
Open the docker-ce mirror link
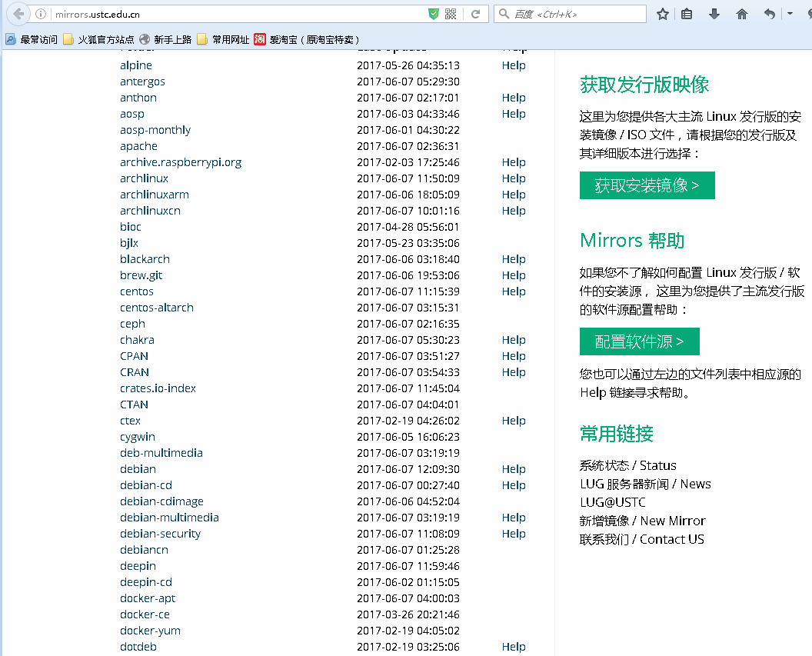point(145,614)
